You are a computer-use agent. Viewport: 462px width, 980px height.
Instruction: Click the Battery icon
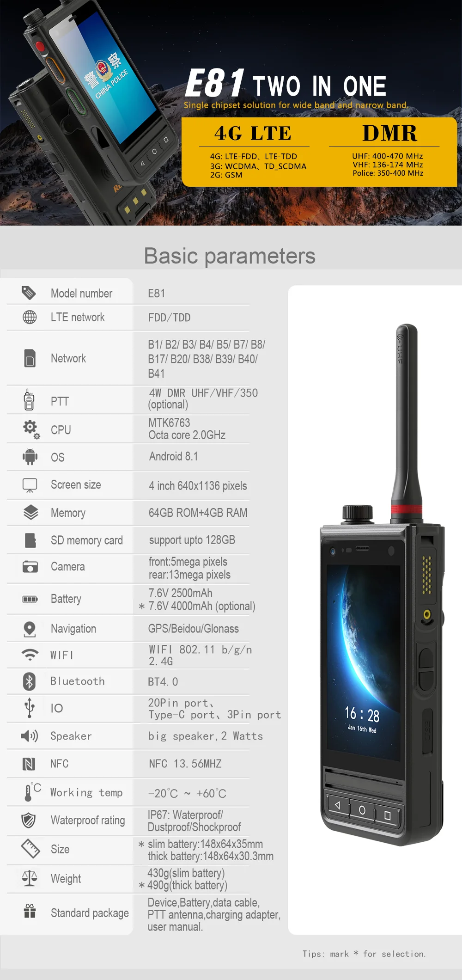pos(30,599)
